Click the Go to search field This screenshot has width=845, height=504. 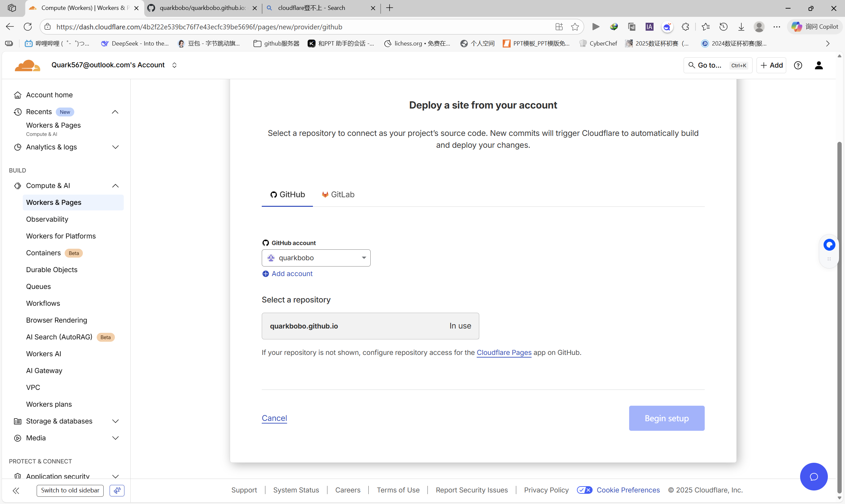tap(717, 65)
